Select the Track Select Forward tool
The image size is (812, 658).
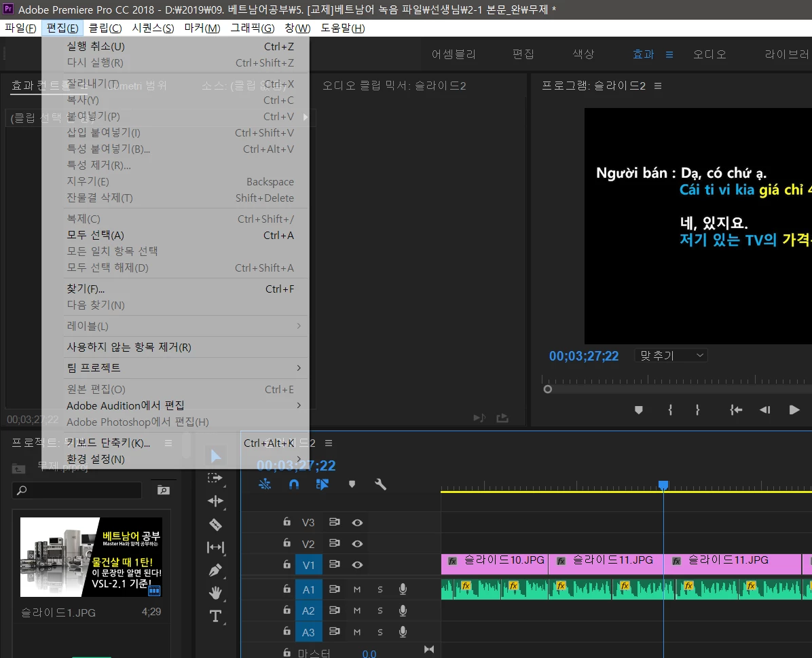(x=215, y=478)
